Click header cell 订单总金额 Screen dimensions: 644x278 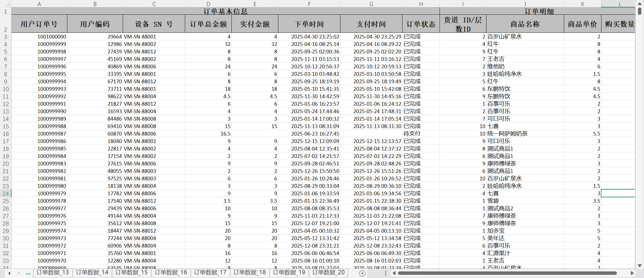[208, 24]
